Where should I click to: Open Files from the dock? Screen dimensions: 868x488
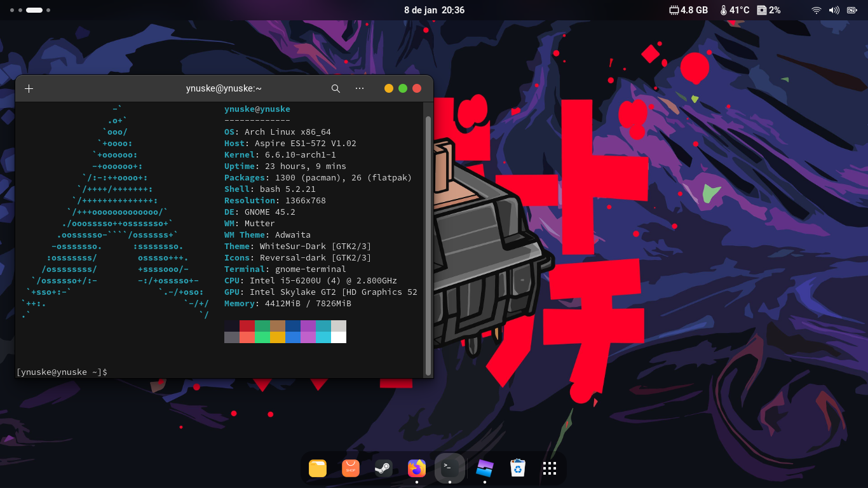pyautogui.click(x=318, y=468)
